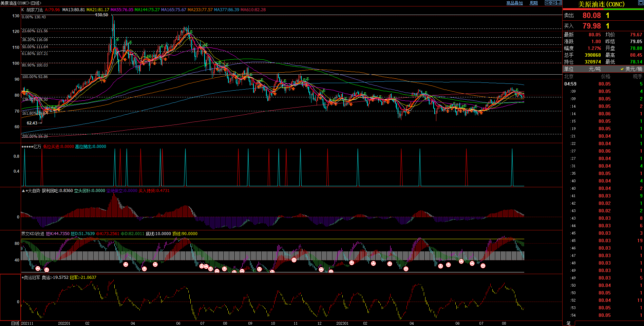Click the left arrow navigation icon
644x326 pixels.
pos(547,3)
